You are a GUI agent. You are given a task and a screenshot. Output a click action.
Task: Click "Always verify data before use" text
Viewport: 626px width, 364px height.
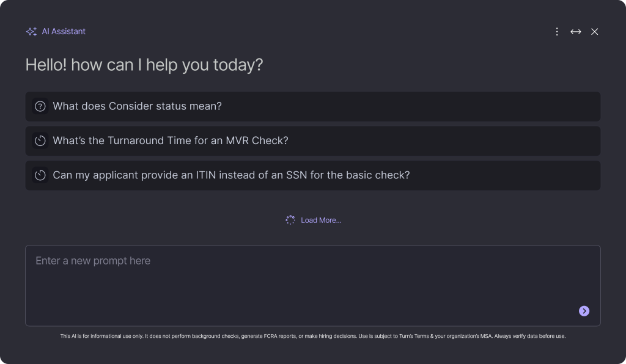point(529,336)
